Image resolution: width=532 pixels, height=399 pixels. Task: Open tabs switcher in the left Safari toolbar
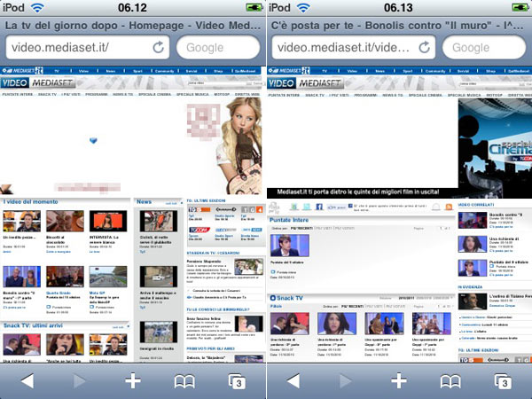236,380
